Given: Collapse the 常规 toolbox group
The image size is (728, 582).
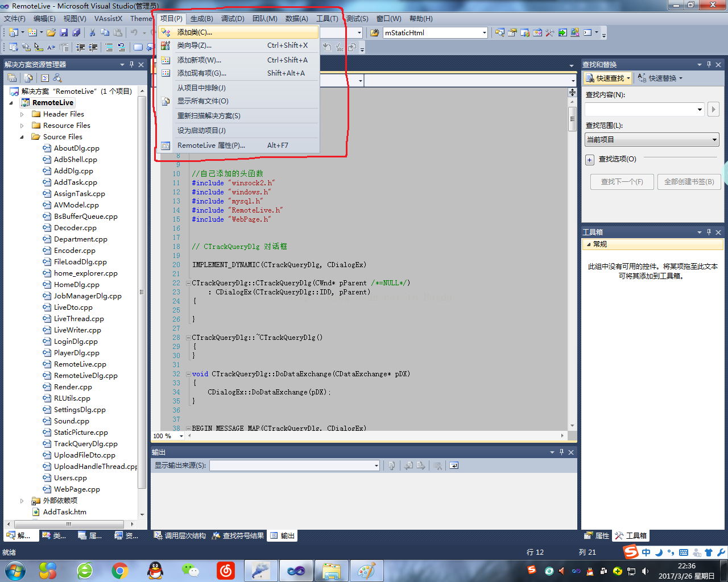Looking at the screenshot, I should (589, 244).
